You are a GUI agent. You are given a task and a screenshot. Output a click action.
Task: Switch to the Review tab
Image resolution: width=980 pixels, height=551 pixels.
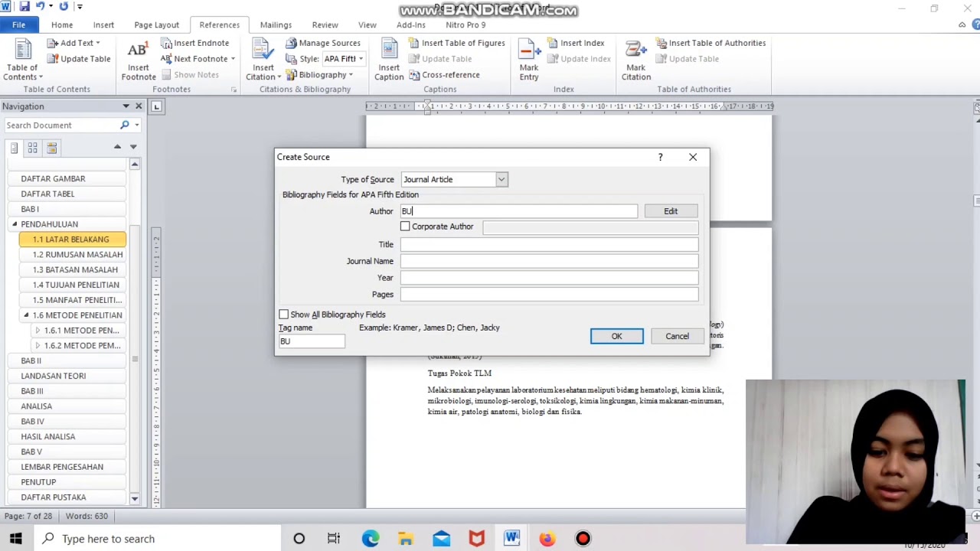point(325,24)
